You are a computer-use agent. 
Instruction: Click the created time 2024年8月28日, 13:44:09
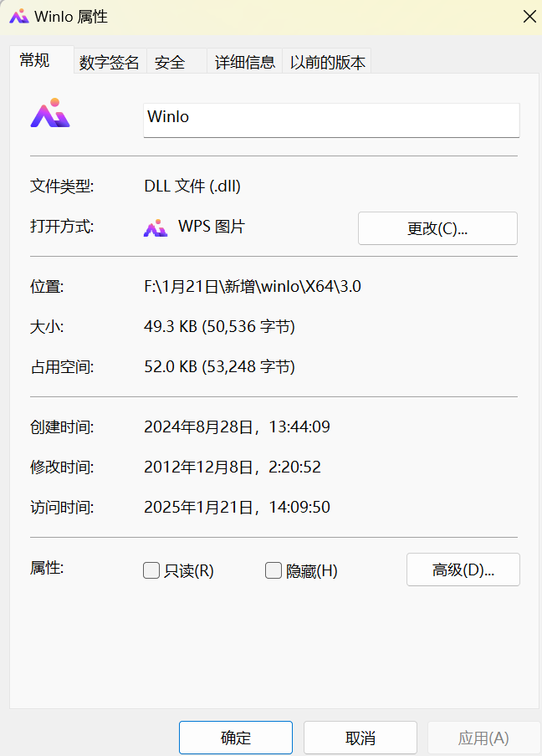238,427
